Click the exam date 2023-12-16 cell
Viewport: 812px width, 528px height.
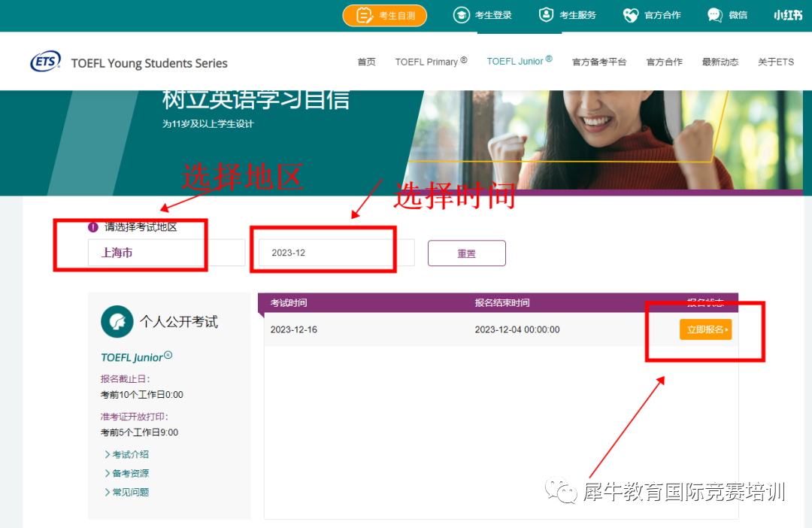pyautogui.click(x=294, y=329)
